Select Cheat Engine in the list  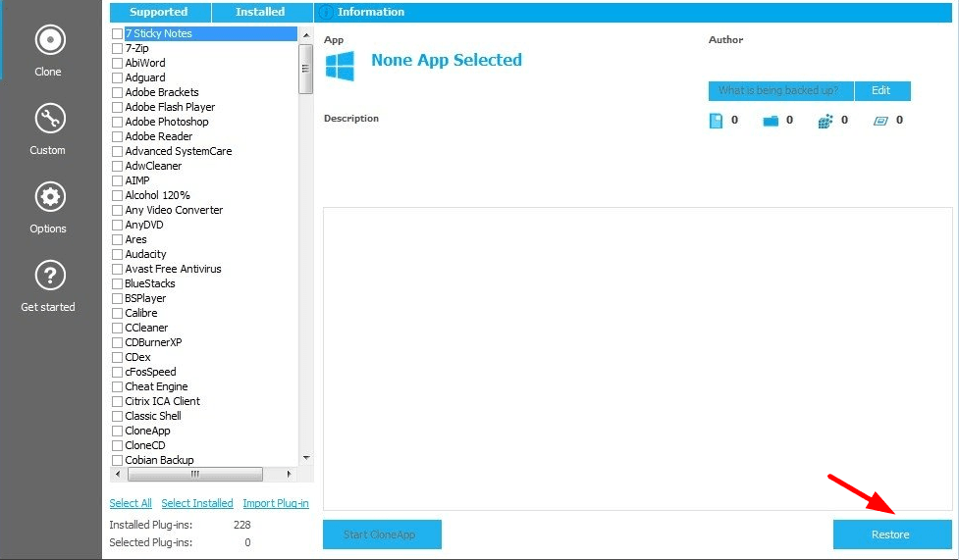tap(157, 386)
